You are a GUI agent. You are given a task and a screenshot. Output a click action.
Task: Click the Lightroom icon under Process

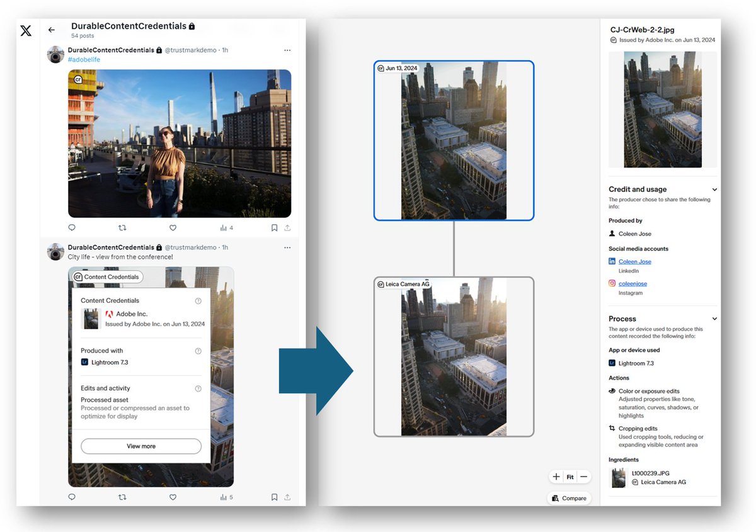612,363
